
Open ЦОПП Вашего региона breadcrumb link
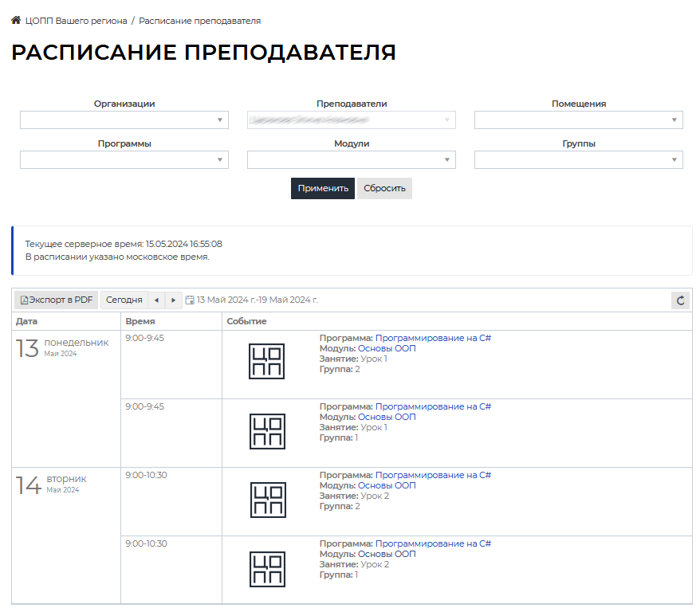pyautogui.click(x=76, y=21)
